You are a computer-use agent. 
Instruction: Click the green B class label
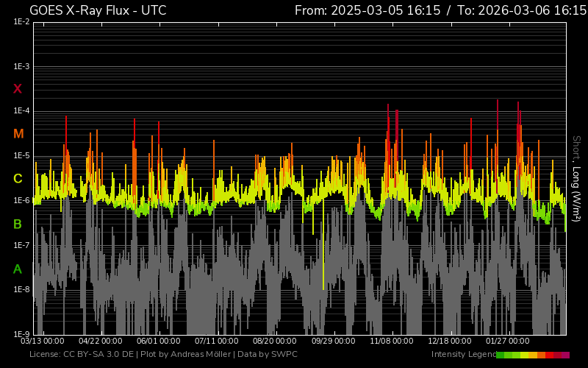[18, 224]
